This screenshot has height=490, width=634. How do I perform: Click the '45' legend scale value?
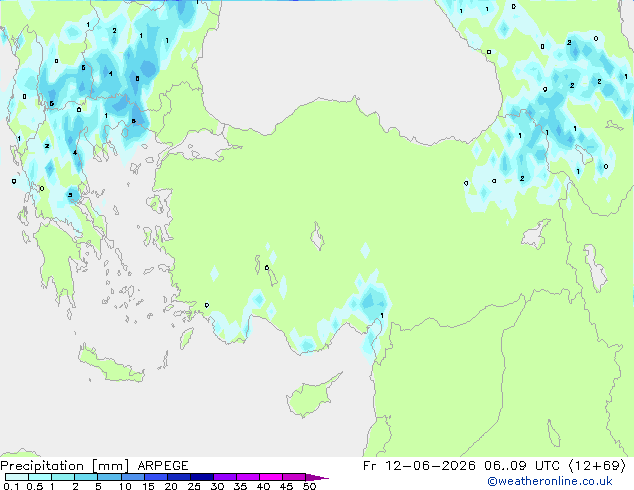286,486
